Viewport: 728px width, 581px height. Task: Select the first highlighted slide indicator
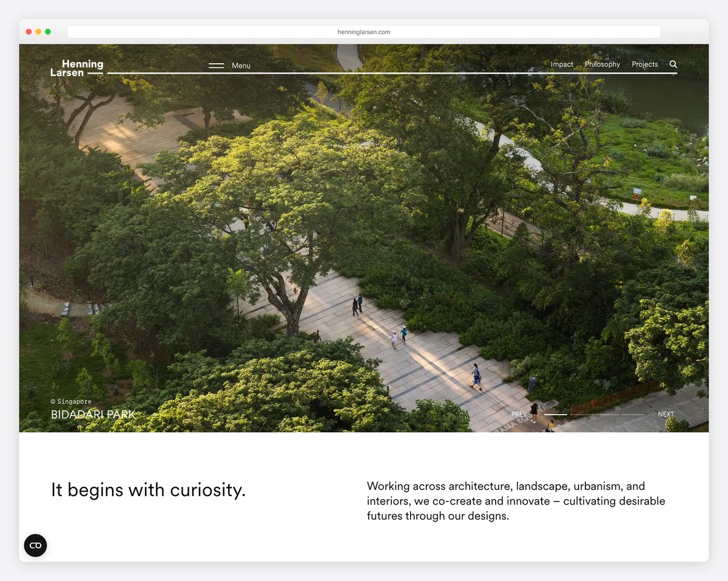[555, 414]
